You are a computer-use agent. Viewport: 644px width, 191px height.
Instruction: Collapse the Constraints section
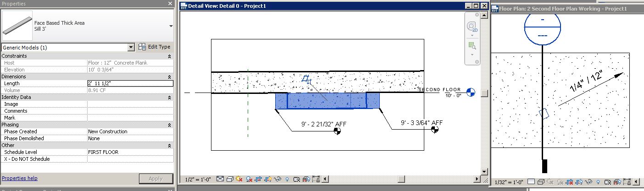click(169, 56)
